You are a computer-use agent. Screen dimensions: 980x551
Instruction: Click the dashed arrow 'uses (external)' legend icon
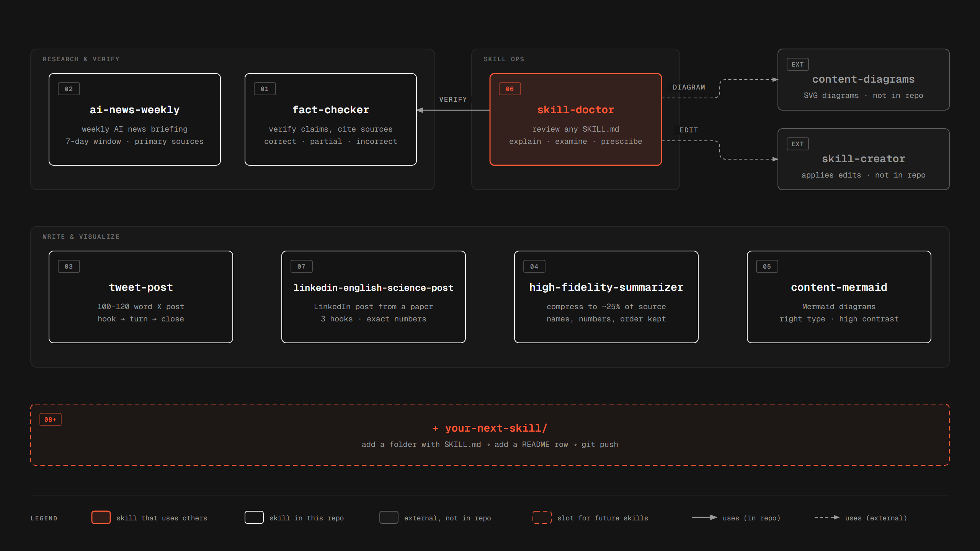(x=827, y=517)
